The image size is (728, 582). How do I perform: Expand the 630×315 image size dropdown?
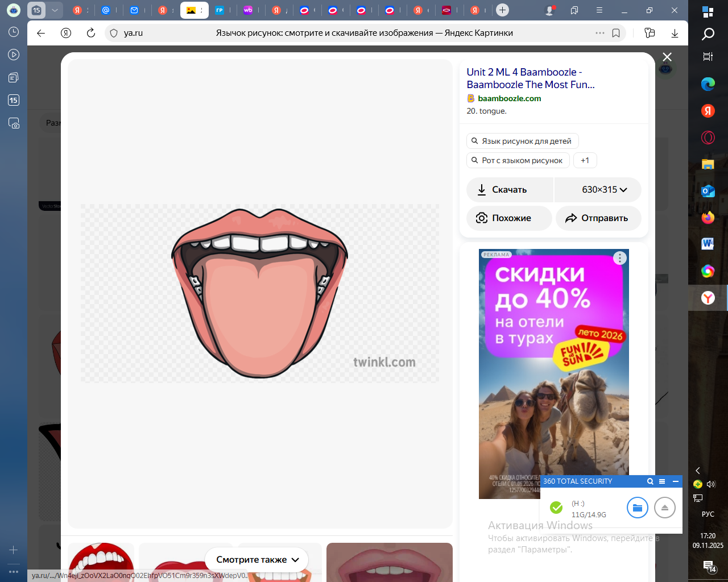click(604, 190)
